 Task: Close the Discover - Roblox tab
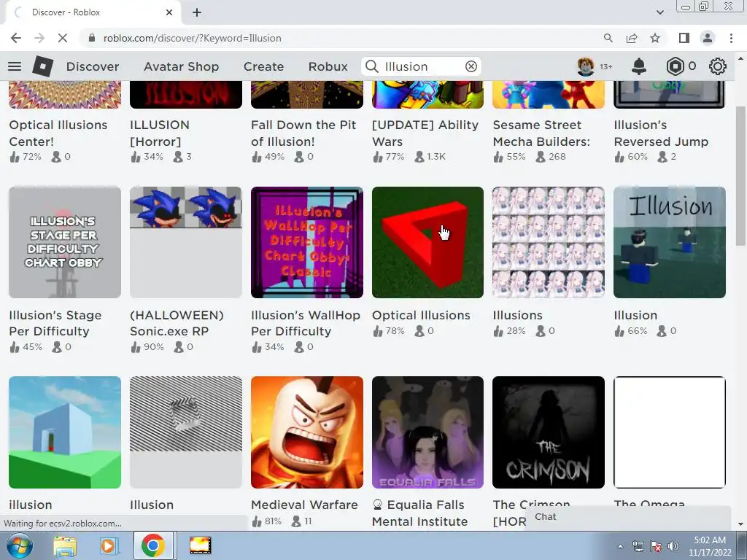[x=169, y=12]
